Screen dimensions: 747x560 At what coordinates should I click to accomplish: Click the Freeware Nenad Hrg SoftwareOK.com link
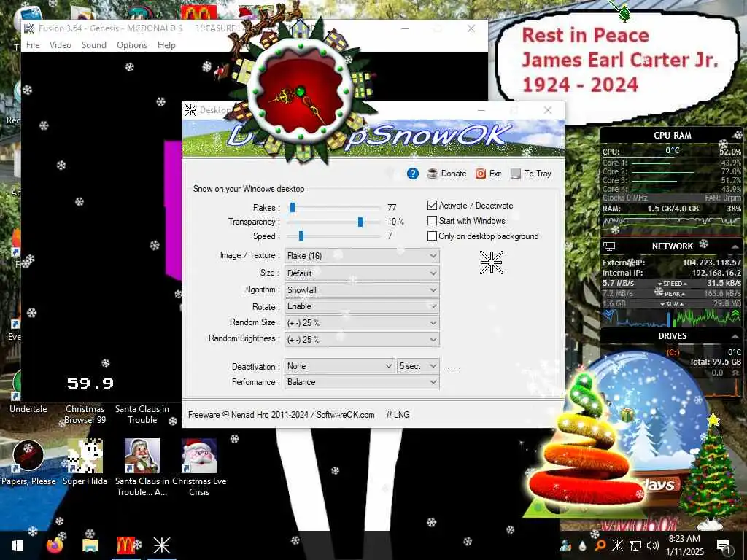(x=281, y=415)
